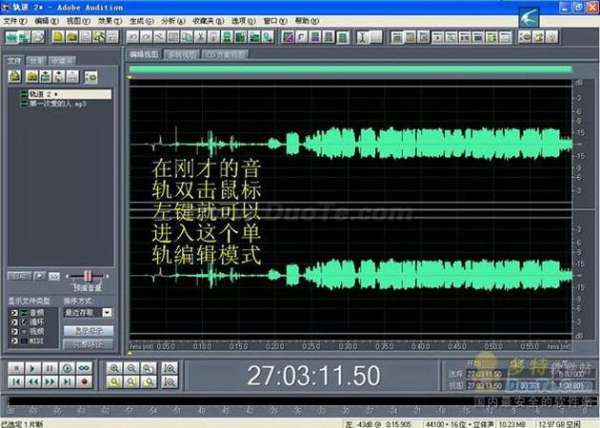Toggle the infinity Loop play button
The width and height of the screenshot is (600, 428).
pyautogui.click(x=84, y=368)
